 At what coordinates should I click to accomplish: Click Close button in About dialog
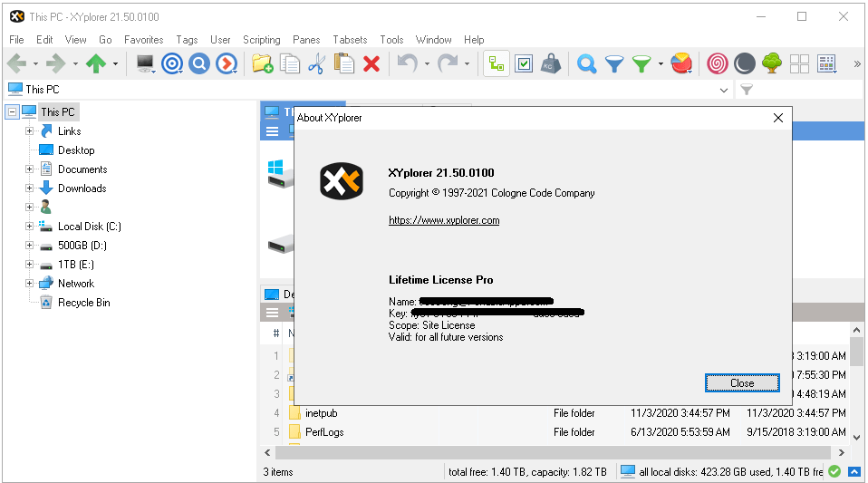[x=742, y=383]
